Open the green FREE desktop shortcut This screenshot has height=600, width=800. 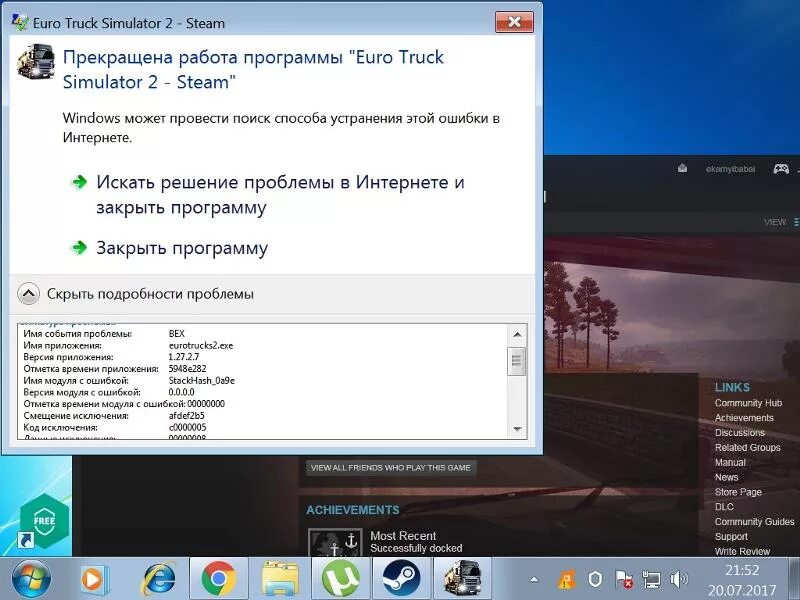[x=43, y=521]
